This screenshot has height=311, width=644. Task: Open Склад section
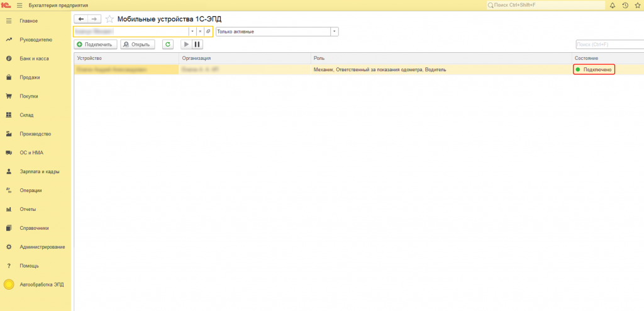(26, 115)
